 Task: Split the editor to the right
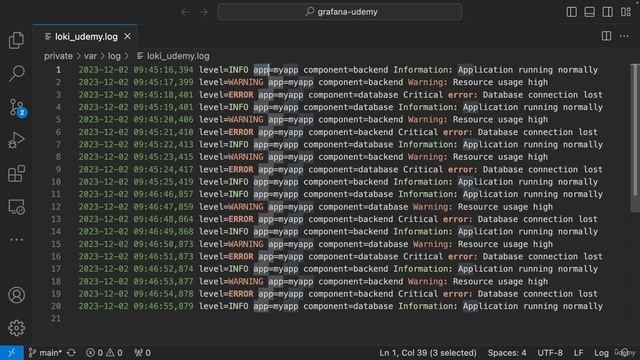click(x=607, y=36)
